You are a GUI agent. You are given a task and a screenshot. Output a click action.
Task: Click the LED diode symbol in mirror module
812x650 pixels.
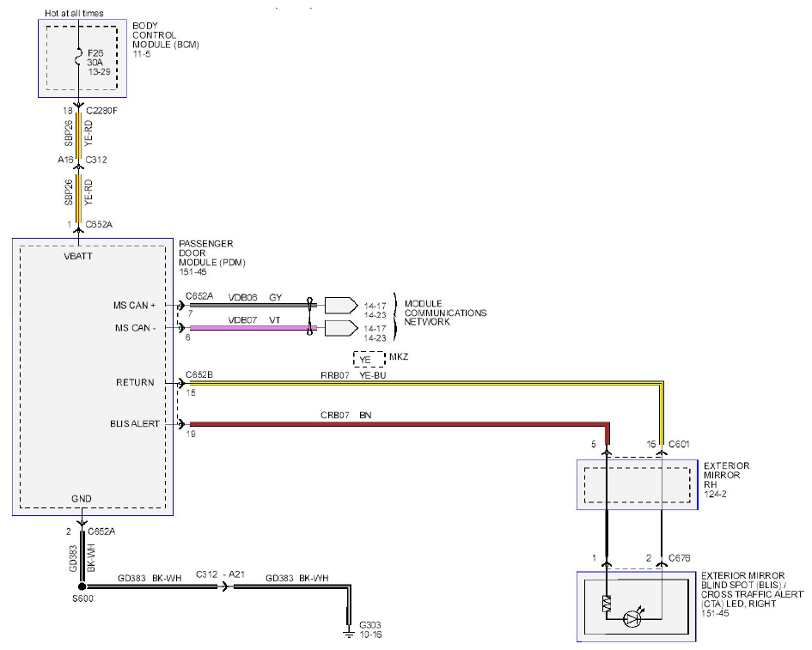click(x=632, y=619)
